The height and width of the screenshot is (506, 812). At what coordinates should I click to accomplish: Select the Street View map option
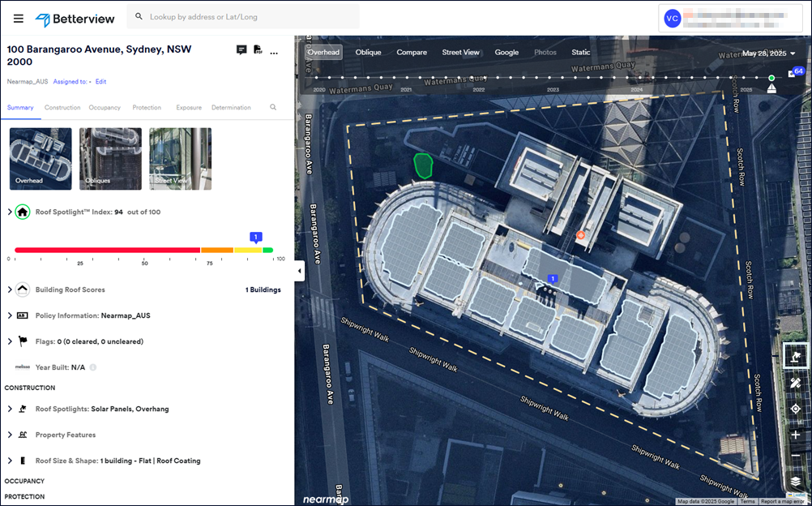pyautogui.click(x=460, y=52)
